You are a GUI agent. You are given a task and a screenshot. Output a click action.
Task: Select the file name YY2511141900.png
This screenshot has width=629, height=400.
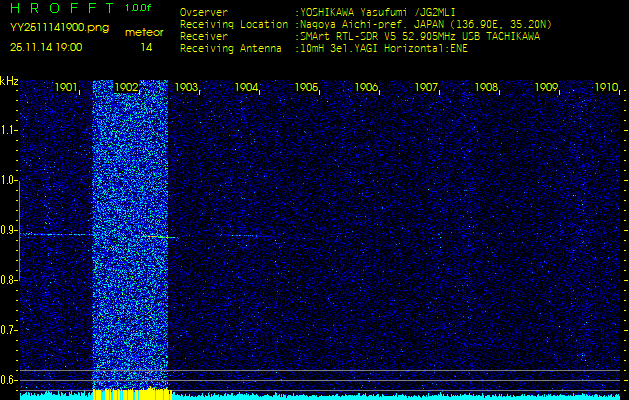point(59,28)
